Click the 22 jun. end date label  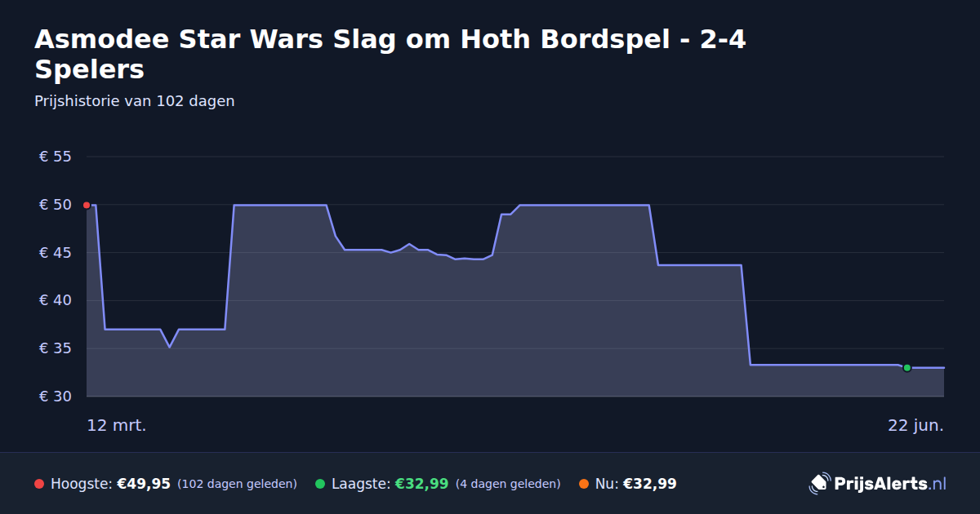916,425
